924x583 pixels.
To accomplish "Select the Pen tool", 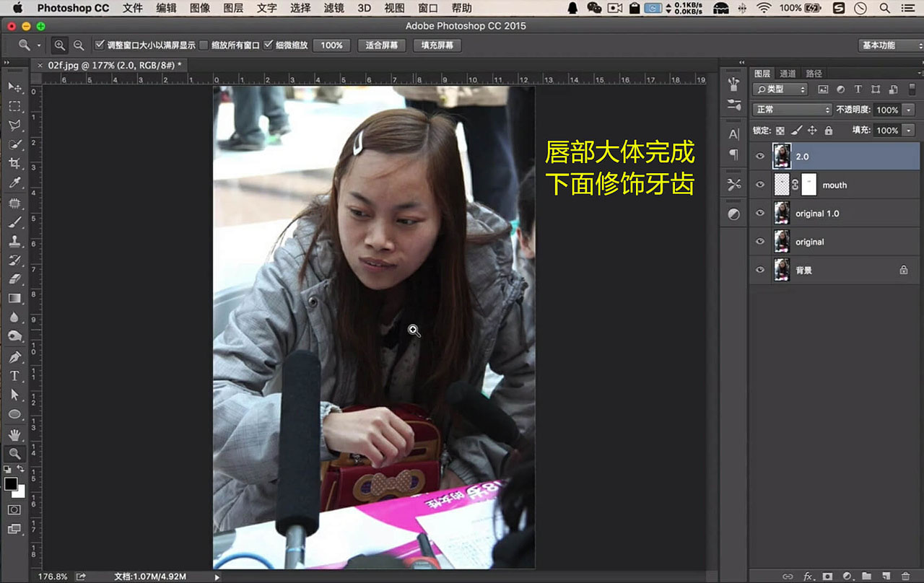I will tap(14, 357).
